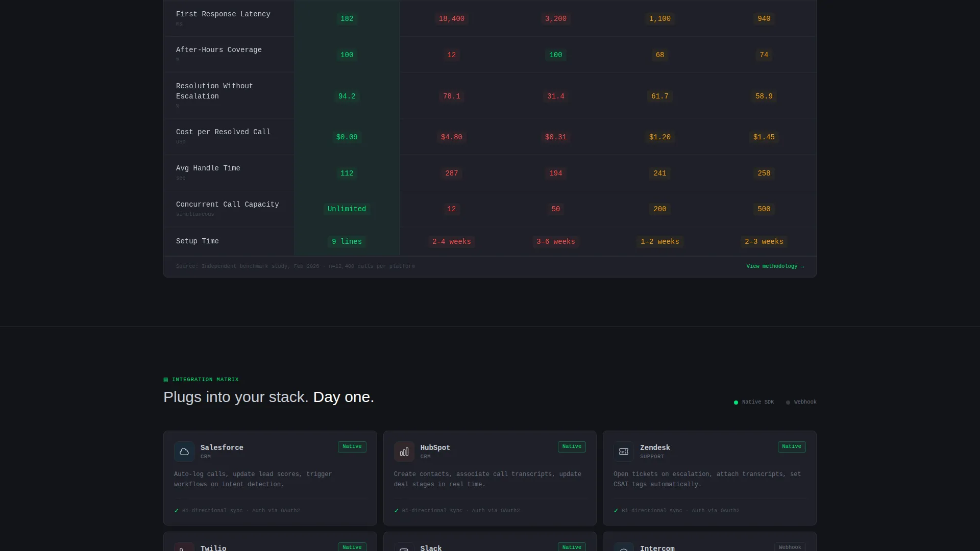This screenshot has height=551, width=980.
Task: Select the Slack card title
Action: [431, 548]
